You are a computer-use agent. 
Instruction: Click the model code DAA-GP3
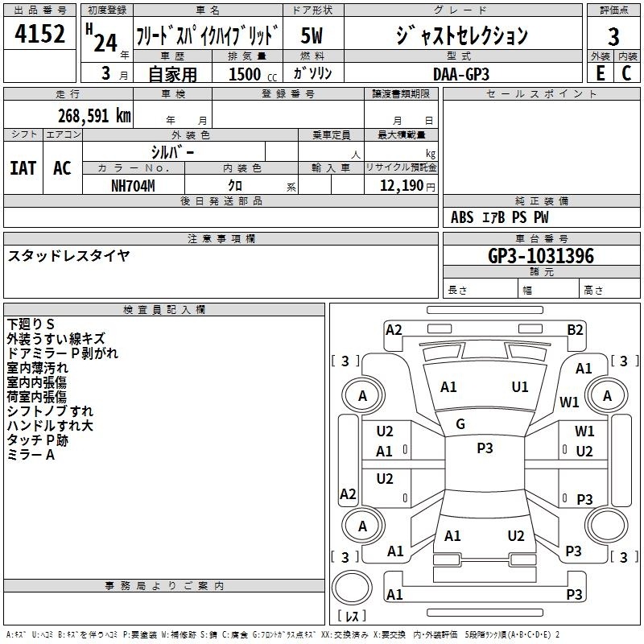click(460, 73)
